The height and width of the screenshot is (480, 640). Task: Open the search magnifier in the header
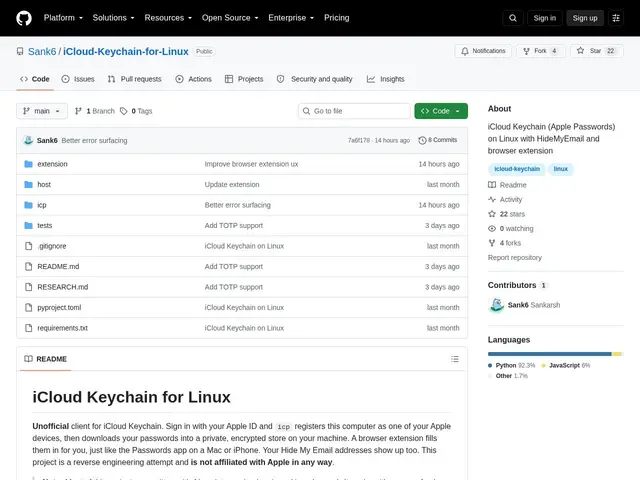click(x=513, y=18)
